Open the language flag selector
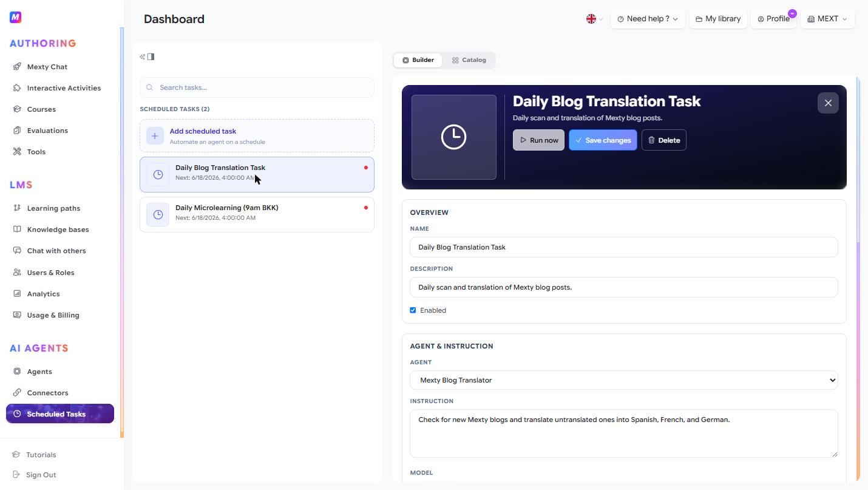Image resolution: width=868 pixels, height=490 pixels. tap(594, 19)
